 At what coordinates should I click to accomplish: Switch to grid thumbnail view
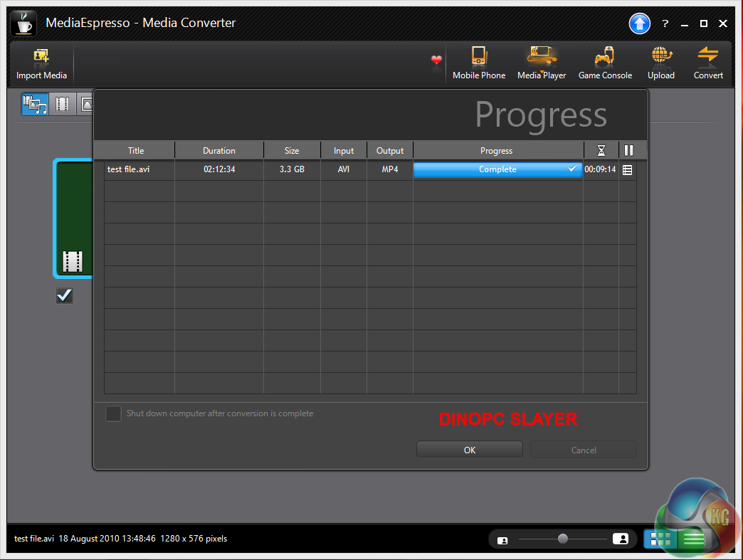(x=660, y=539)
